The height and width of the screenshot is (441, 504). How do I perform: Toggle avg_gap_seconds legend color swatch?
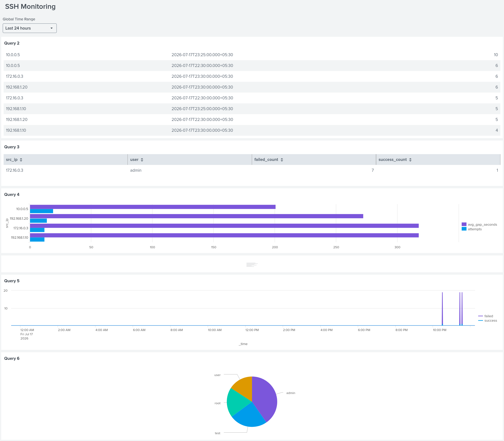464,224
